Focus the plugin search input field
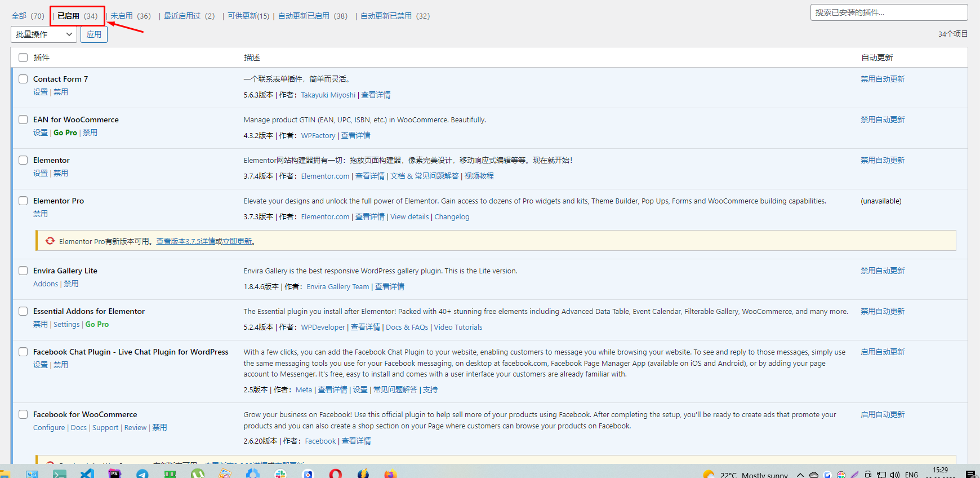 pos(889,12)
